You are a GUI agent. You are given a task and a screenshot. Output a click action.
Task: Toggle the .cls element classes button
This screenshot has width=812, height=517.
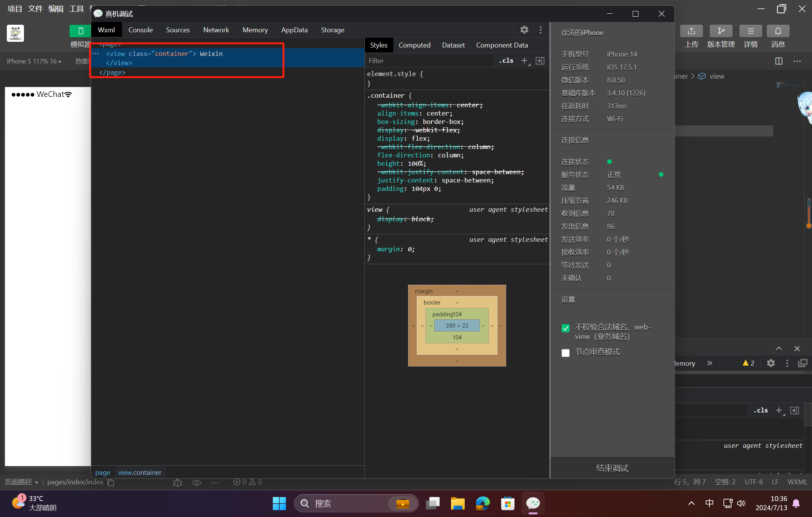(x=506, y=60)
